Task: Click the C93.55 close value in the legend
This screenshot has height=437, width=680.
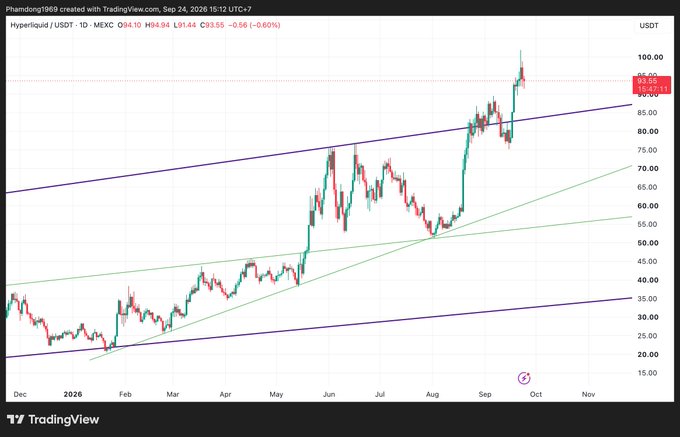Action: click(x=212, y=26)
